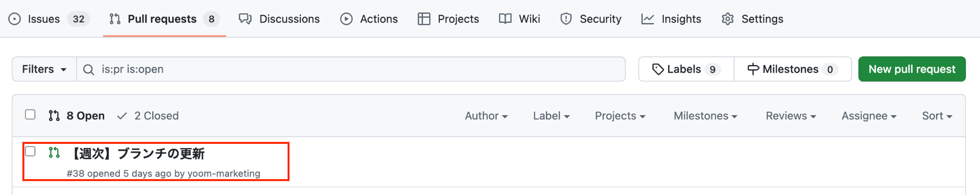Screen dimensions: 980x195
Task: Click the Wiki book icon
Action: 505,19
